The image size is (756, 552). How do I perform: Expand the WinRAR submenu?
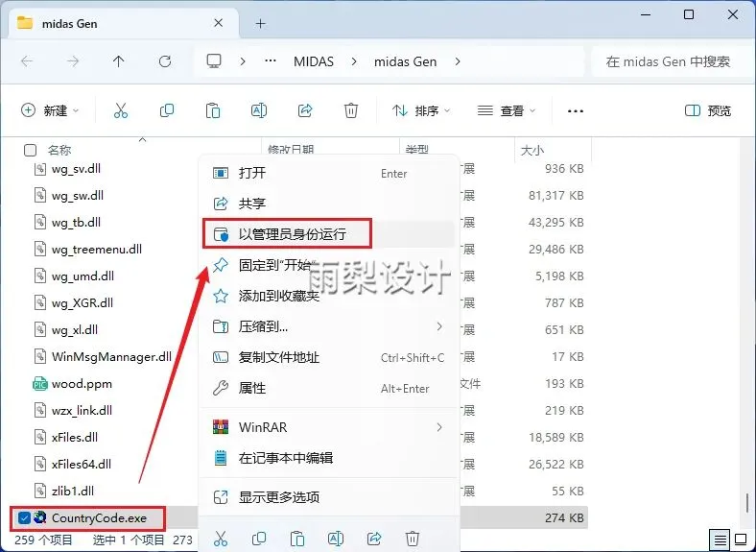[x=439, y=427]
